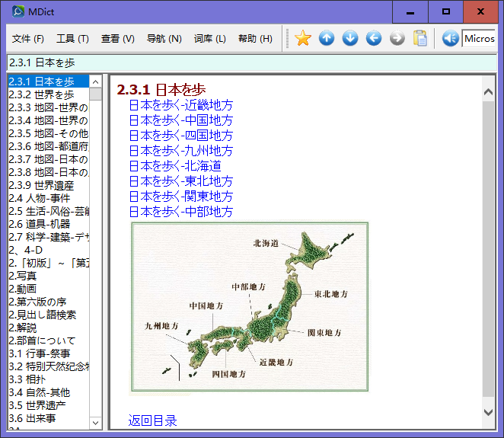
Task: Open the 文件 (F) menu
Action: click(28, 39)
